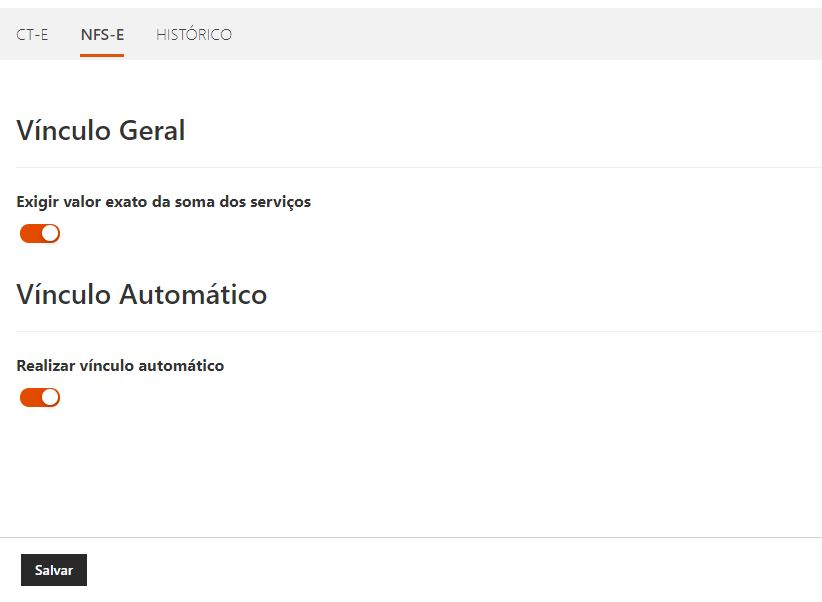Click orange underline beneath NFS-E tab
Viewport: 822px width, 602px height.
tap(102, 55)
